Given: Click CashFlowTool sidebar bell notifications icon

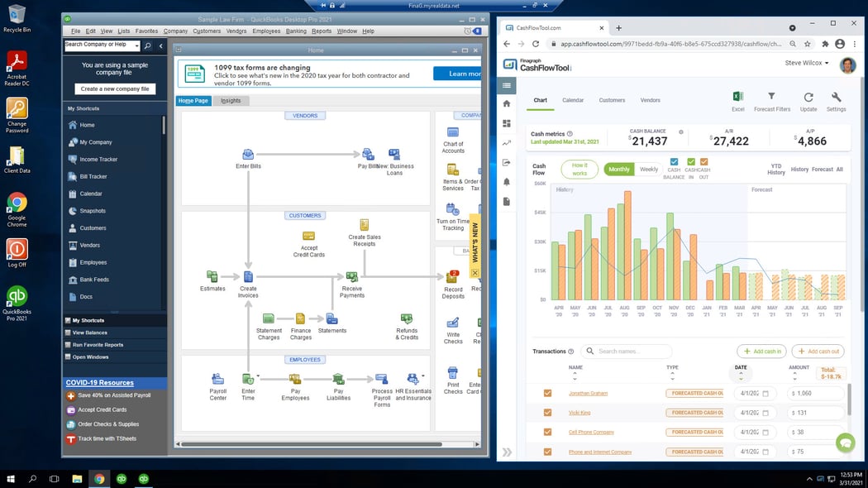Looking at the screenshot, I should click(507, 182).
